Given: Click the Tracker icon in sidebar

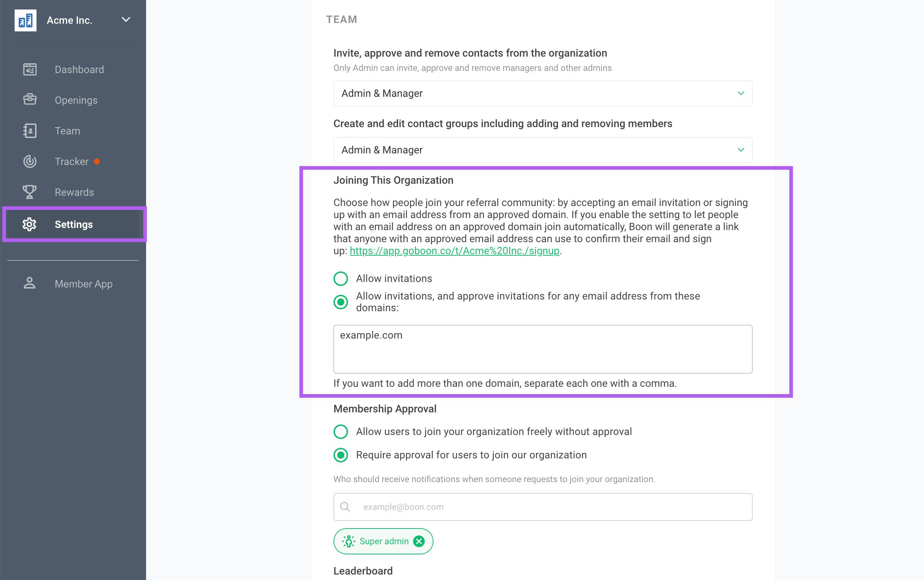Looking at the screenshot, I should [x=29, y=161].
